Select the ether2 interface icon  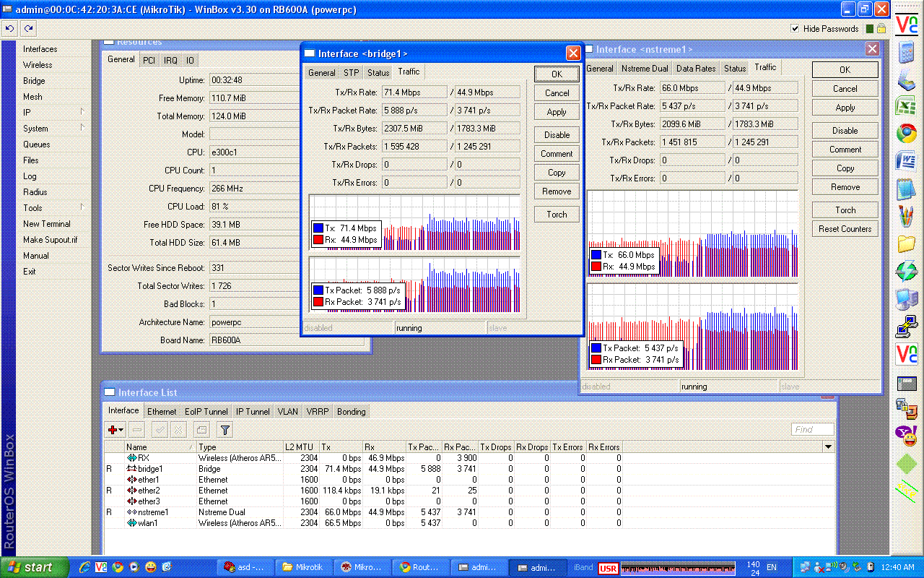pyautogui.click(x=131, y=491)
